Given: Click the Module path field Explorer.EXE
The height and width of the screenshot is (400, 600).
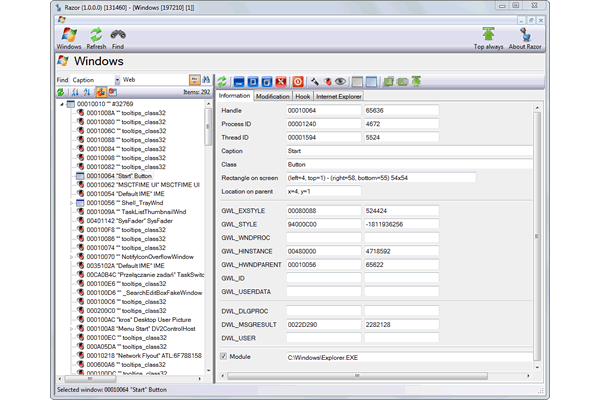Looking at the screenshot, I should (x=409, y=358).
